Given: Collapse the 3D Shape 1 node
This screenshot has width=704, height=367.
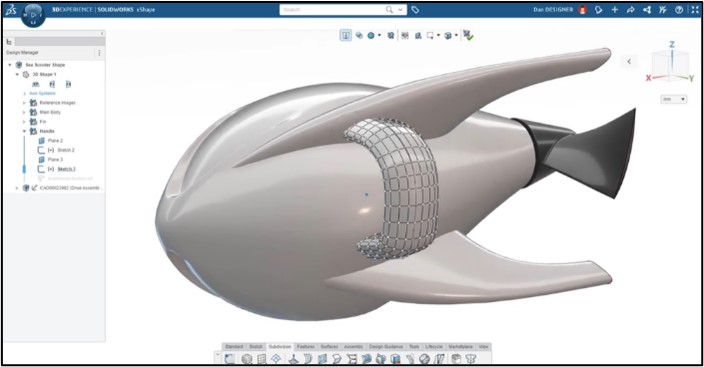Looking at the screenshot, I should coord(17,75).
